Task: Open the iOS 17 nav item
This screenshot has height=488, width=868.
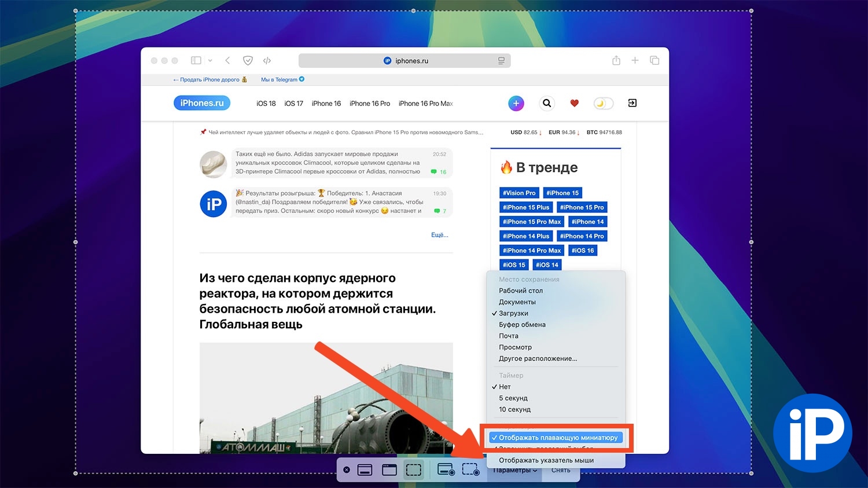Action: point(294,104)
